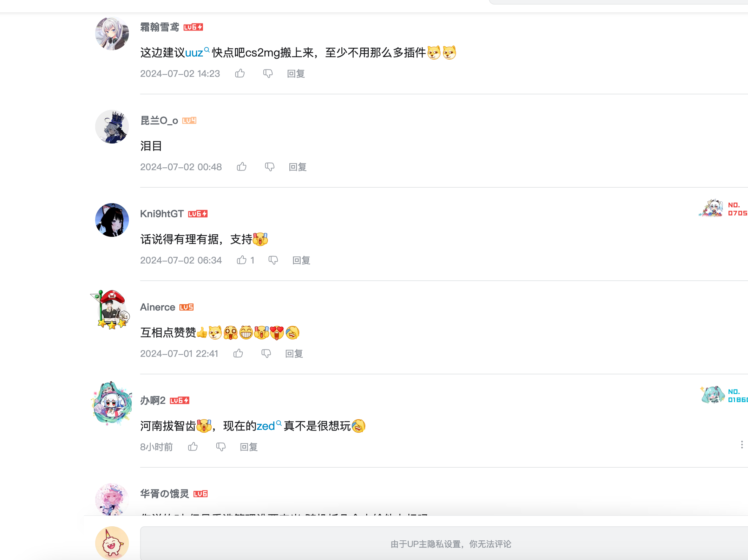Open Kni9htGT's user profile name
This screenshot has width=748, height=560.
162,214
